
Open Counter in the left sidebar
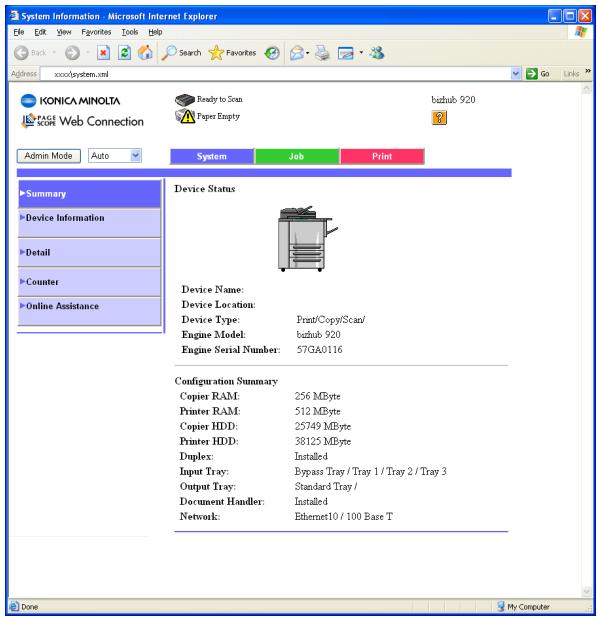89,282
